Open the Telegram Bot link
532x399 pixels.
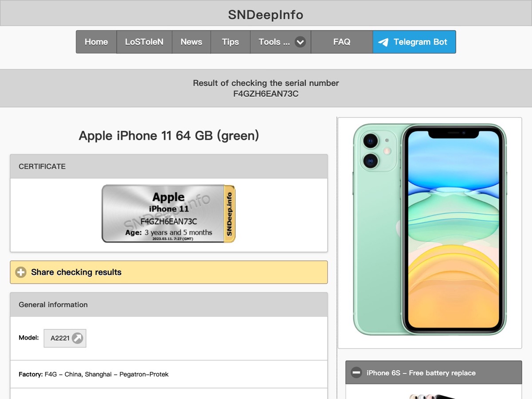tap(414, 42)
